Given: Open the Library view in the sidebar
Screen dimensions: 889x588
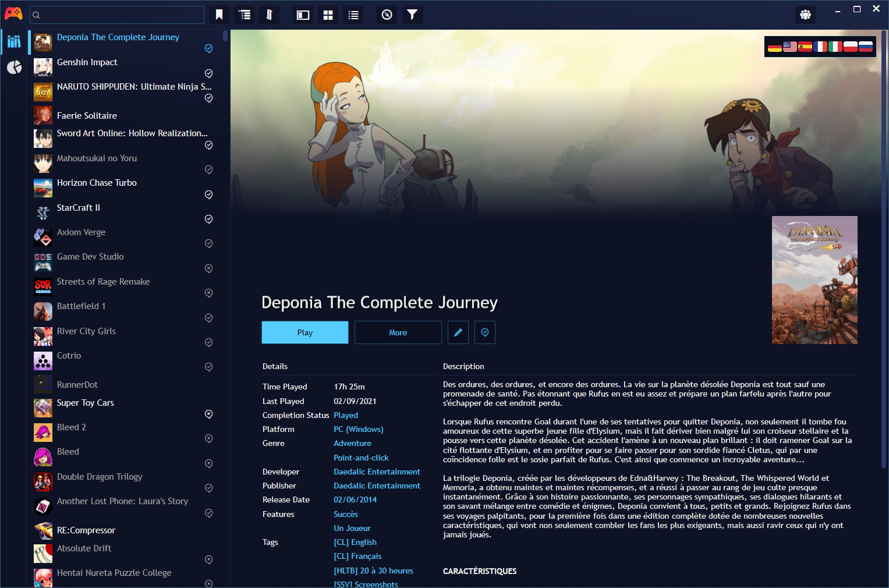Looking at the screenshot, I should point(14,42).
